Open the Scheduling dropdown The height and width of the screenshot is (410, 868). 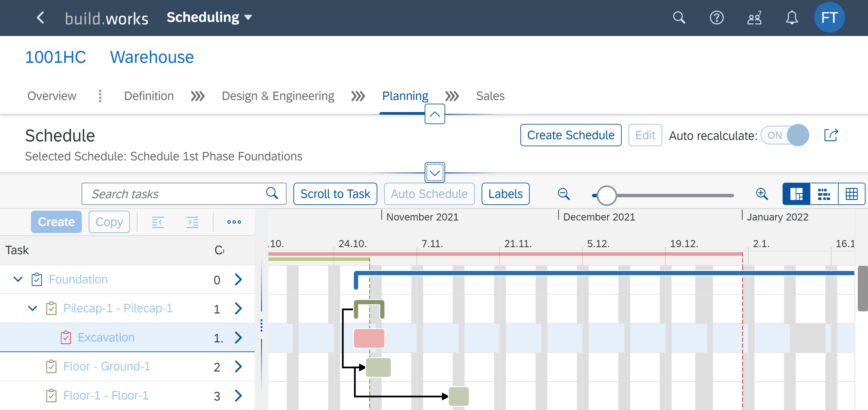[x=209, y=18]
